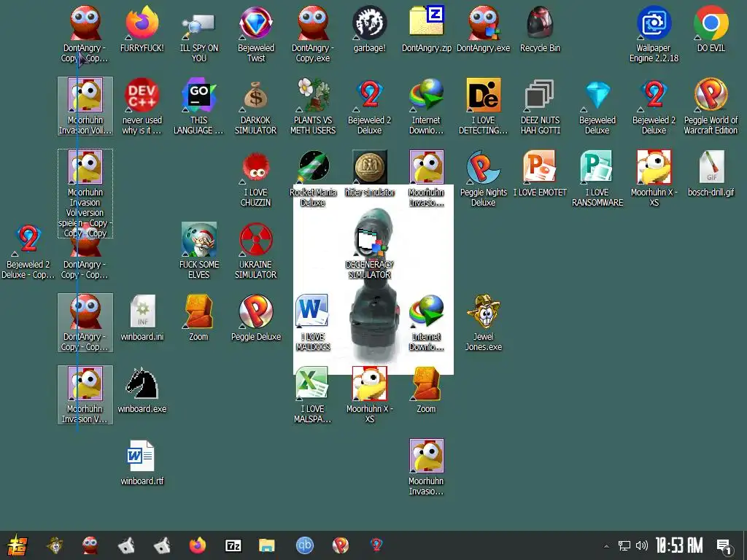Open PLANTS VS METH USERS shortcut

tap(313, 106)
